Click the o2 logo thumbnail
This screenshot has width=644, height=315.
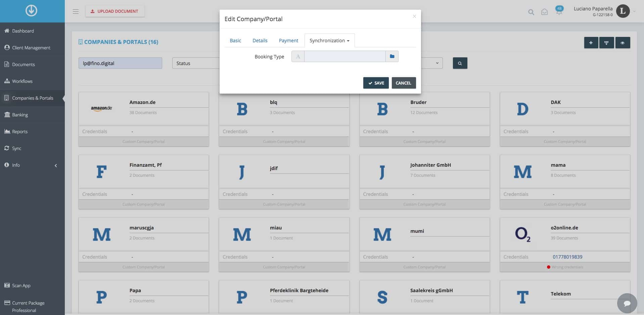tap(522, 234)
